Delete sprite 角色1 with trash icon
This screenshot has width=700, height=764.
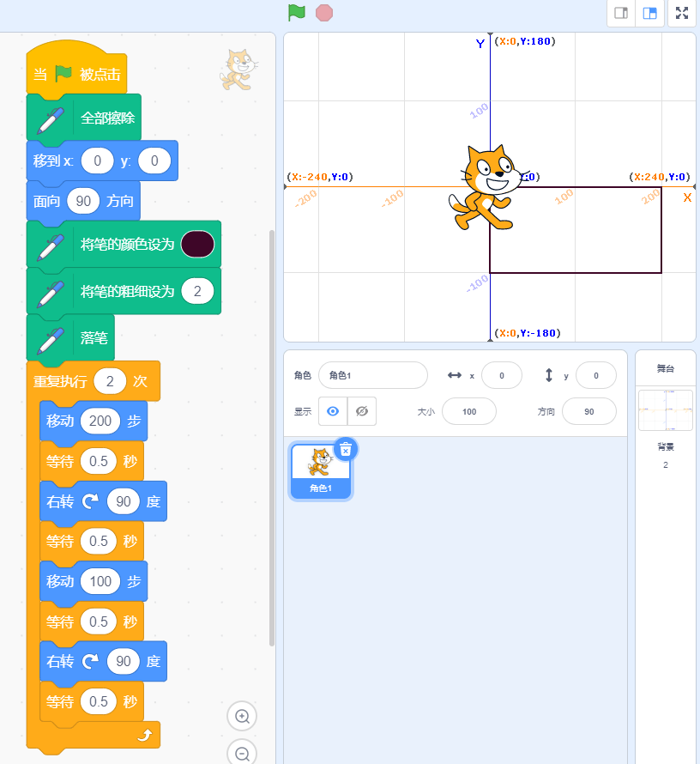346,450
